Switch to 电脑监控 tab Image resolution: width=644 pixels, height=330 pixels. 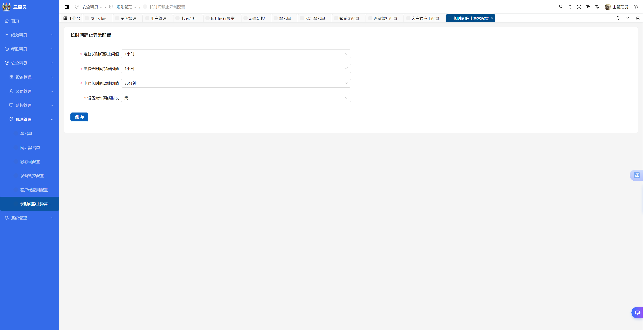click(188, 18)
